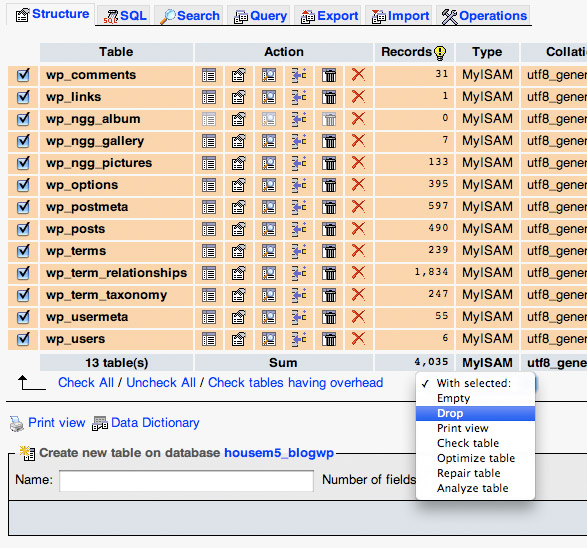
Task: Select Check table from dropdown list
Action: click(475, 443)
